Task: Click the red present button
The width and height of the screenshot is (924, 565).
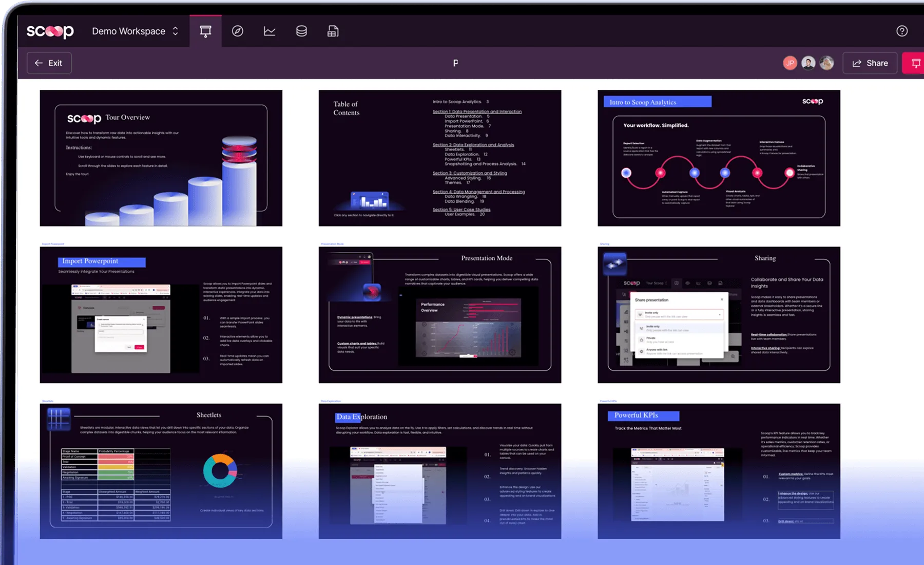Action: (914, 63)
